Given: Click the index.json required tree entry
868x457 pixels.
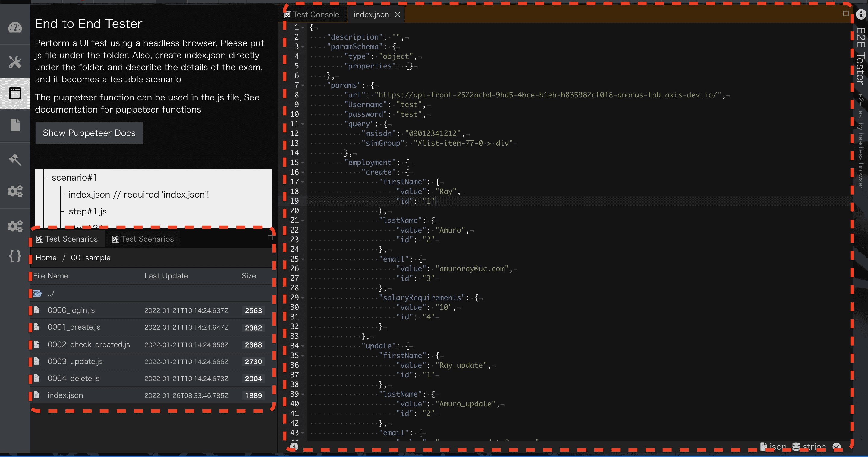Looking at the screenshot, I should pos(139,195).
